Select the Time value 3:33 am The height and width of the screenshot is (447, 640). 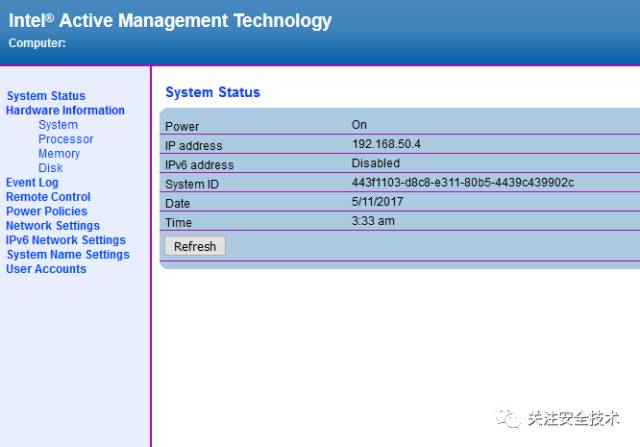pyautogui.click(x=373, y=221)
